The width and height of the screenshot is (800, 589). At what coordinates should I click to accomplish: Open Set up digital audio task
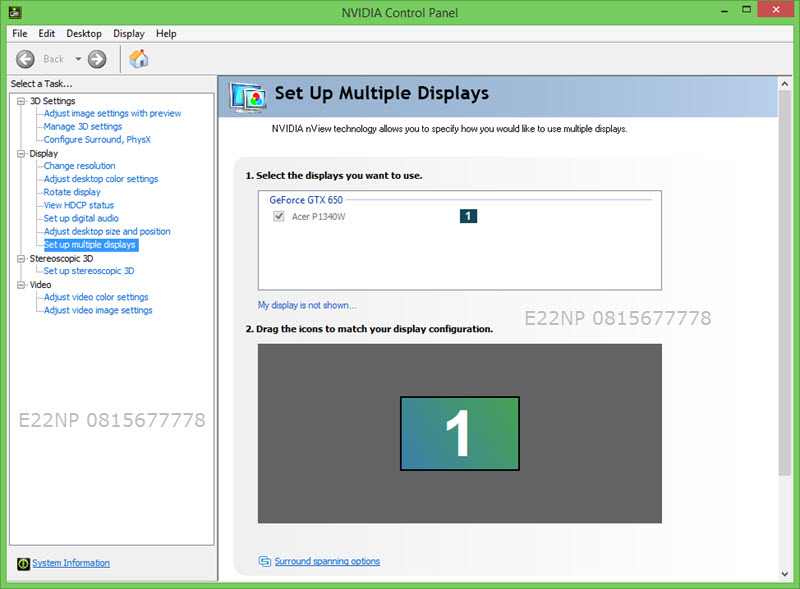click(x=81, y=218)
